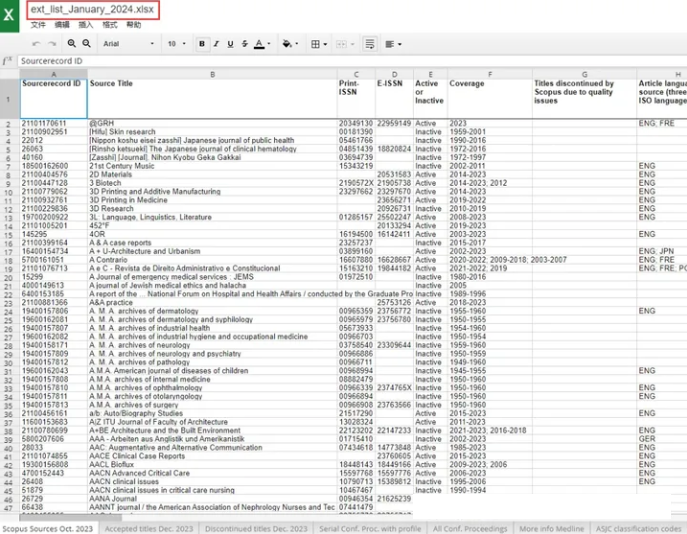Viewport: 687px width, 534px height.
Task: Toggle text wrapping button
Action: (x=370, y=44)
